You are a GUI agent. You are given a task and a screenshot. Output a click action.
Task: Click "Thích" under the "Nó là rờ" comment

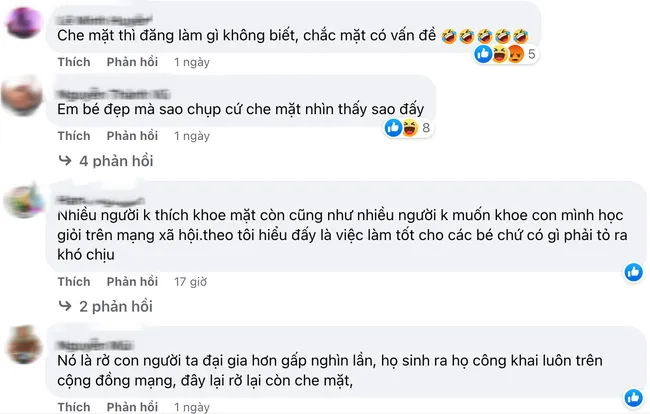[74, 406]
